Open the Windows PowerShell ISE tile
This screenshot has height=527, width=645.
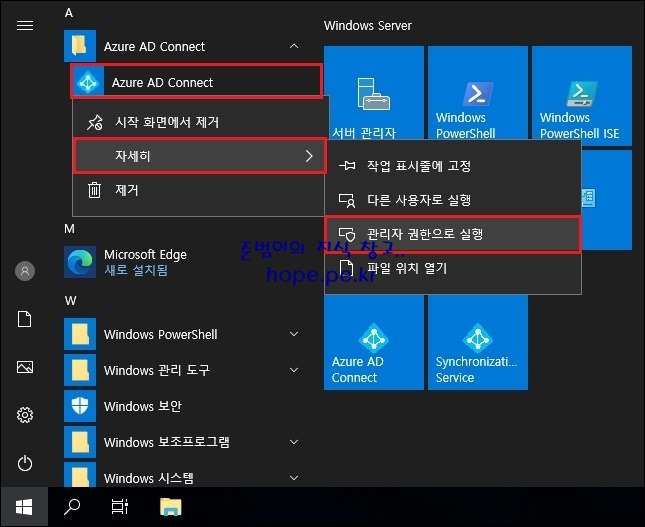(x=582, y=93)
